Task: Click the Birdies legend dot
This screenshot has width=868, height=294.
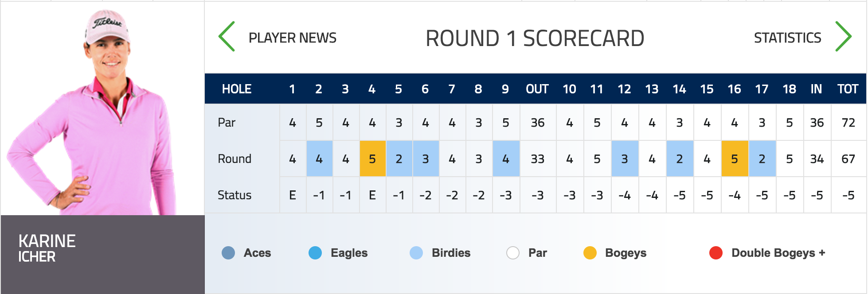Action: pos(416,253)
